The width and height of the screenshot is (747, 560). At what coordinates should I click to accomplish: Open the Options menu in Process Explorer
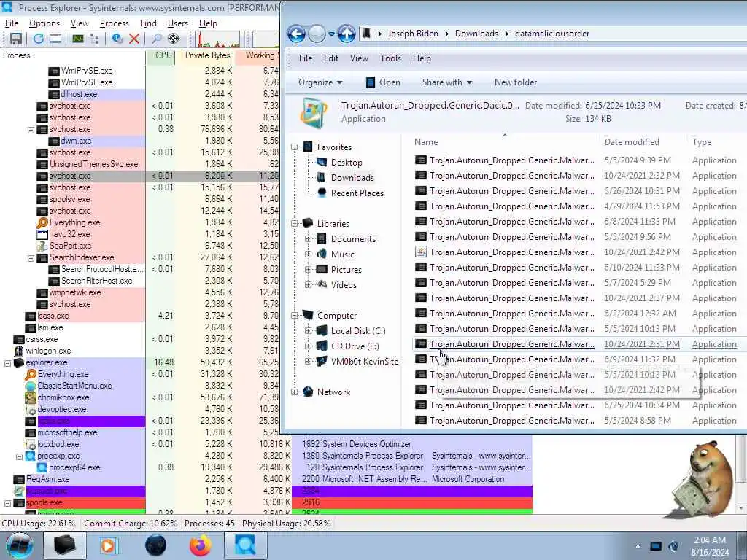pos(44,23)
